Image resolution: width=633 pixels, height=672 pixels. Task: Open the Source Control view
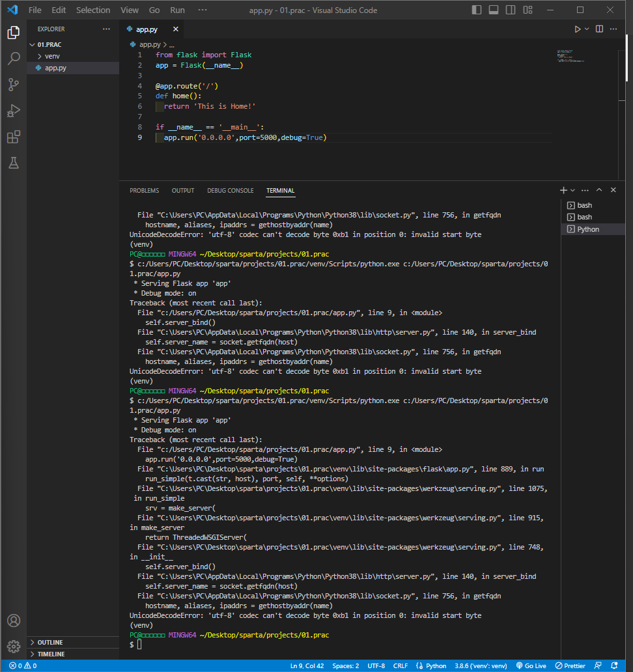[14, 85]
